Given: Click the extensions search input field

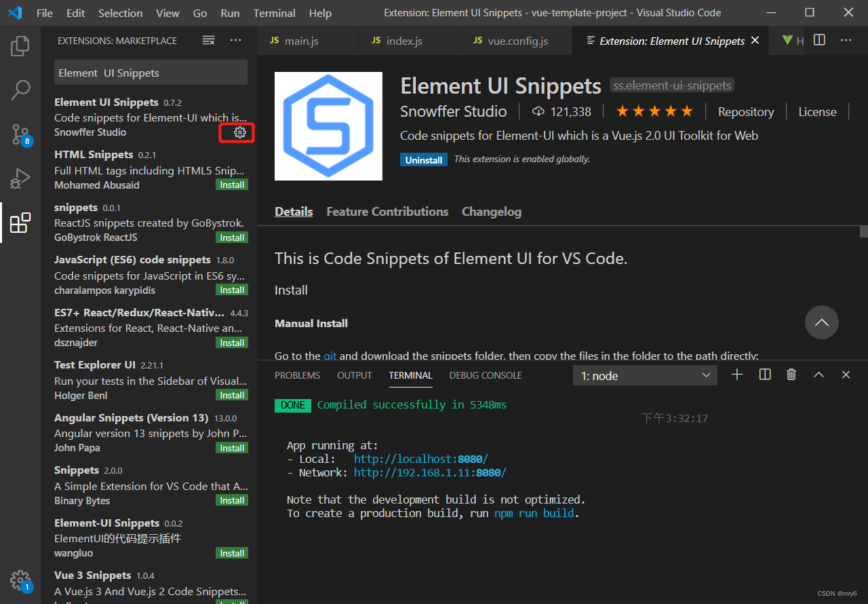Looking at the screenshot, I should (x=151, y=73).
